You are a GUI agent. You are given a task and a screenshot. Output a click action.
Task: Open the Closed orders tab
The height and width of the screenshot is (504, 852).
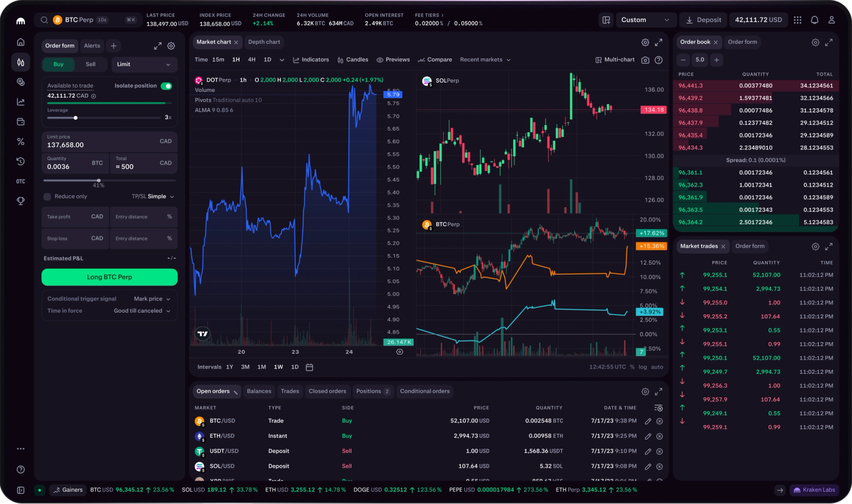coord(327,391)
